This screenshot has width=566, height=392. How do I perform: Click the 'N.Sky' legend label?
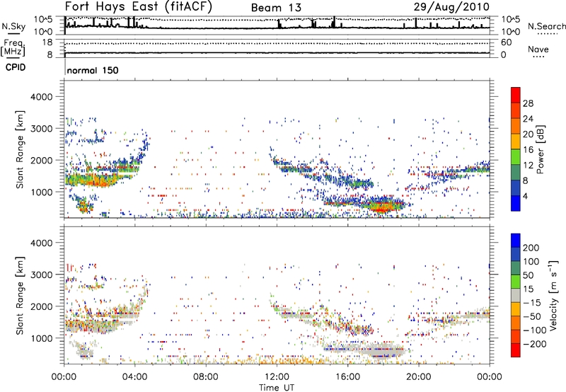[x=13, y=26]
